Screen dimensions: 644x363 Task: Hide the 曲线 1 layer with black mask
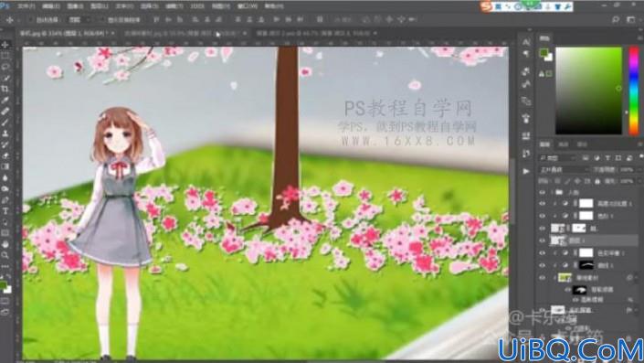point(542,265)
